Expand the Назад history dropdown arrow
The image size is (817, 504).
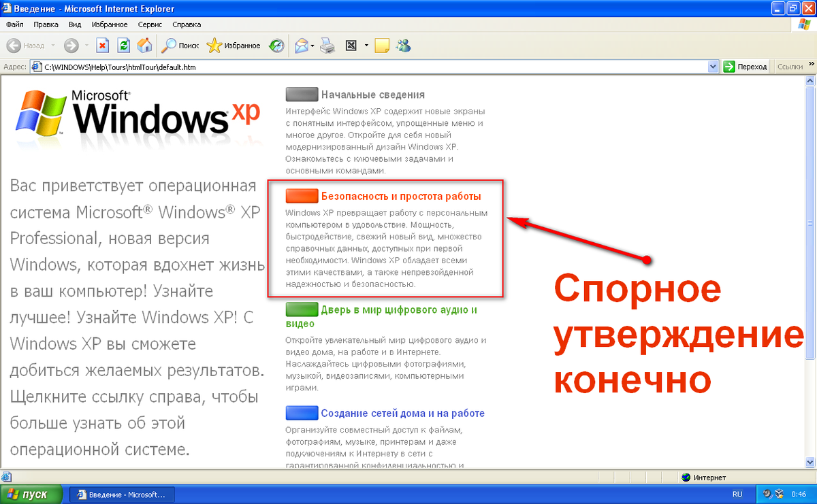point(53,46)
